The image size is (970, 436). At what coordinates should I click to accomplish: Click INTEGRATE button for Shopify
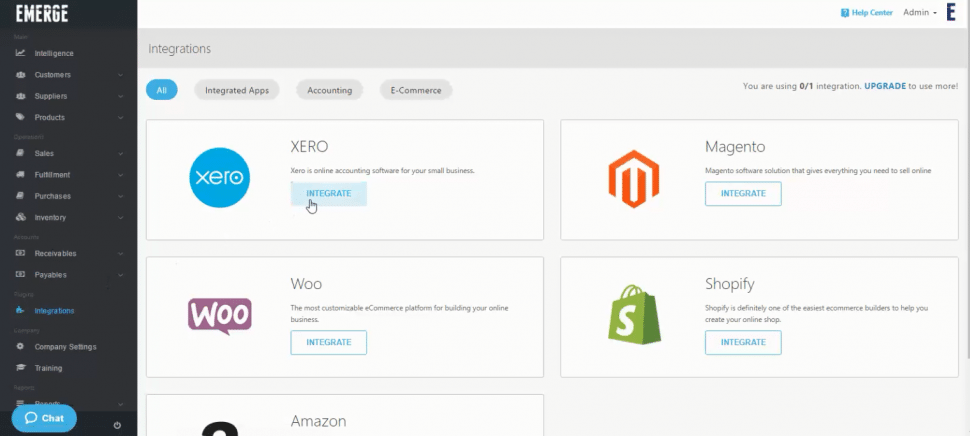click(x=743, y=342)
